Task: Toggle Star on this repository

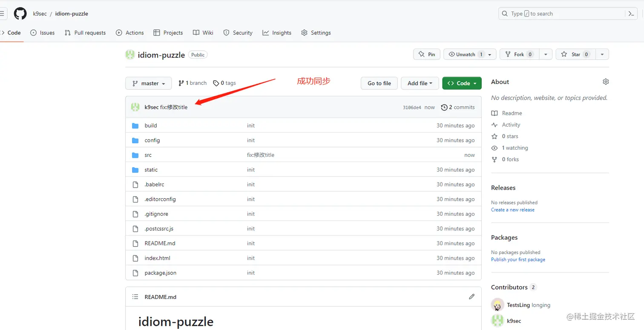Action: coord(575,54)
